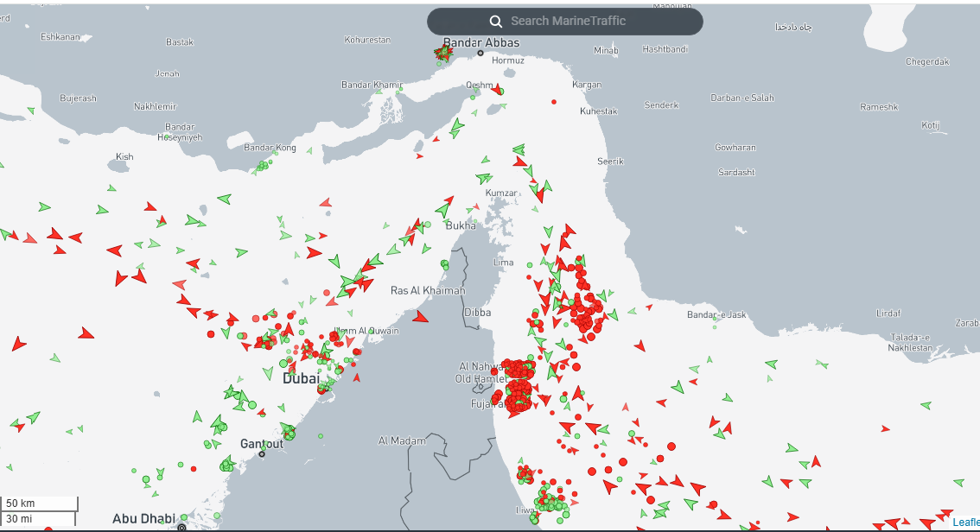Click the Bandar Abbas city marker dot
Viewport: 980px width, 532px height.
point(480,53)
